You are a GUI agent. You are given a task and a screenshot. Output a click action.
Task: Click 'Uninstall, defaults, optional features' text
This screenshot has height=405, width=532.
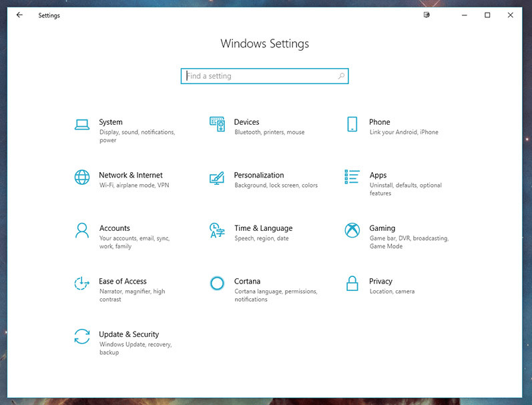click(405, 189)
